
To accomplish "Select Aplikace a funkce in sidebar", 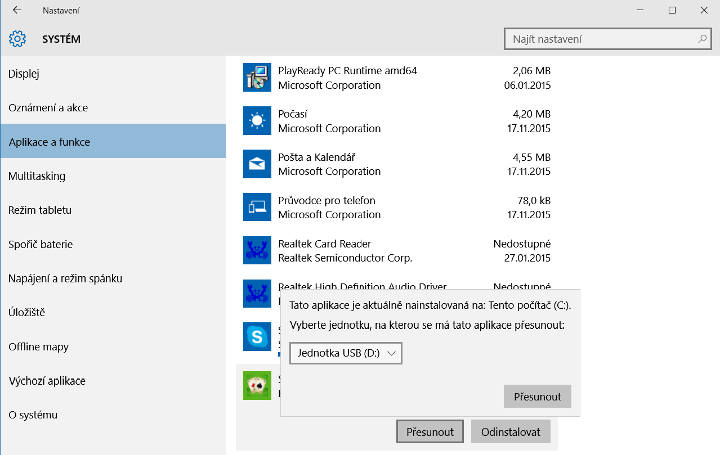I will (113, 142).
